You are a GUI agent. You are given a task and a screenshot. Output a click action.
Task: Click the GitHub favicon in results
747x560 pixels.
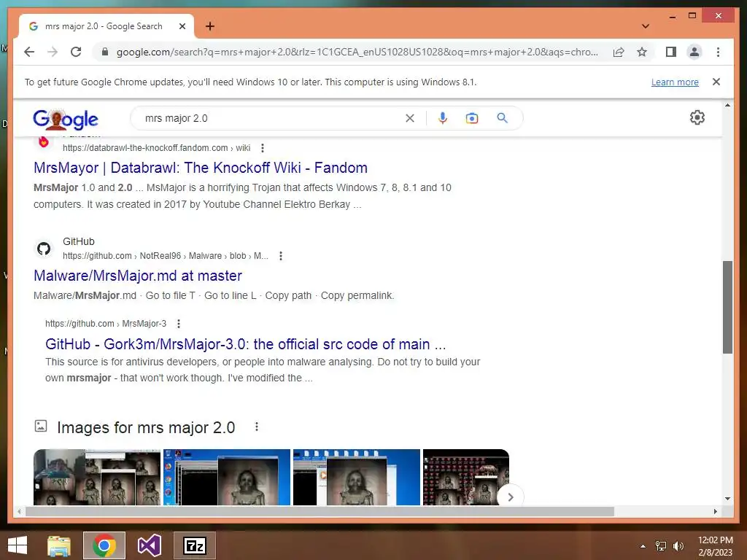(44, 249)
